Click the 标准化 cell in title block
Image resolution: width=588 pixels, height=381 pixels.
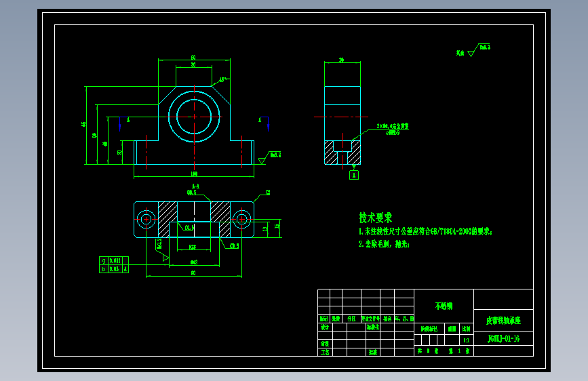click(x=373, y=327)
